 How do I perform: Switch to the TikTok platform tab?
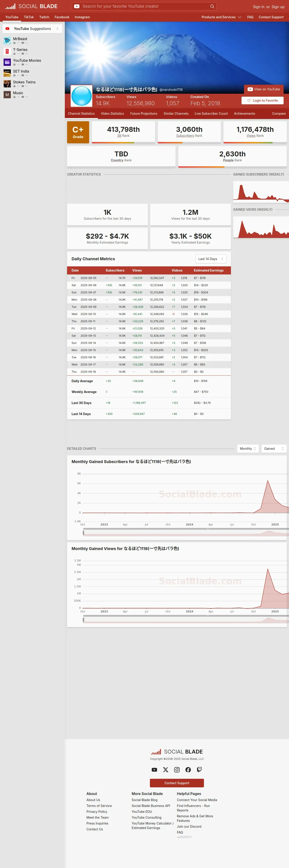(x=29, y=17)
